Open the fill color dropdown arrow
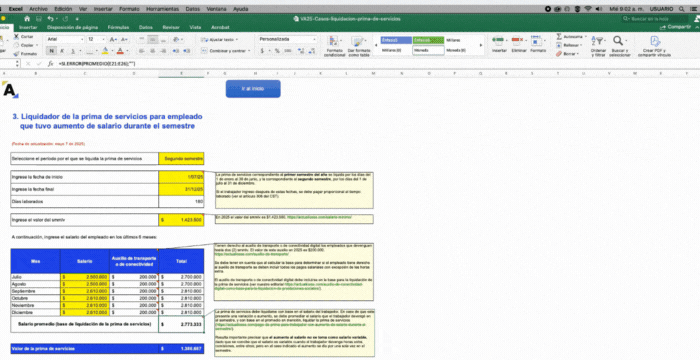The image size is (700, 360). (112, 51)
